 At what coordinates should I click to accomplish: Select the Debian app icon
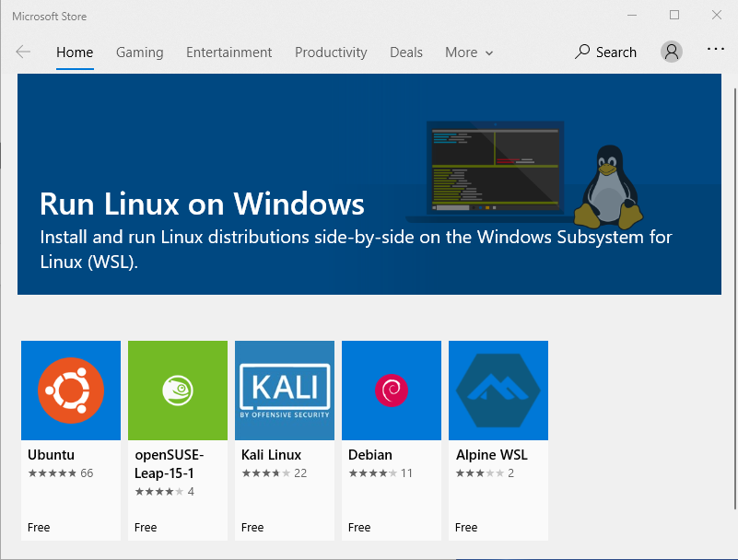(391, 390)
